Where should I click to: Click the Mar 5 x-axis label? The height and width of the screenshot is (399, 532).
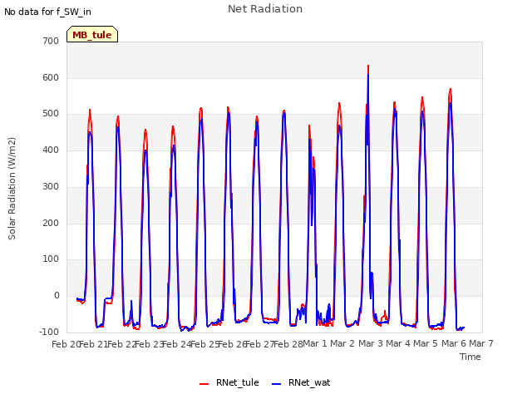tap(426, 343)
